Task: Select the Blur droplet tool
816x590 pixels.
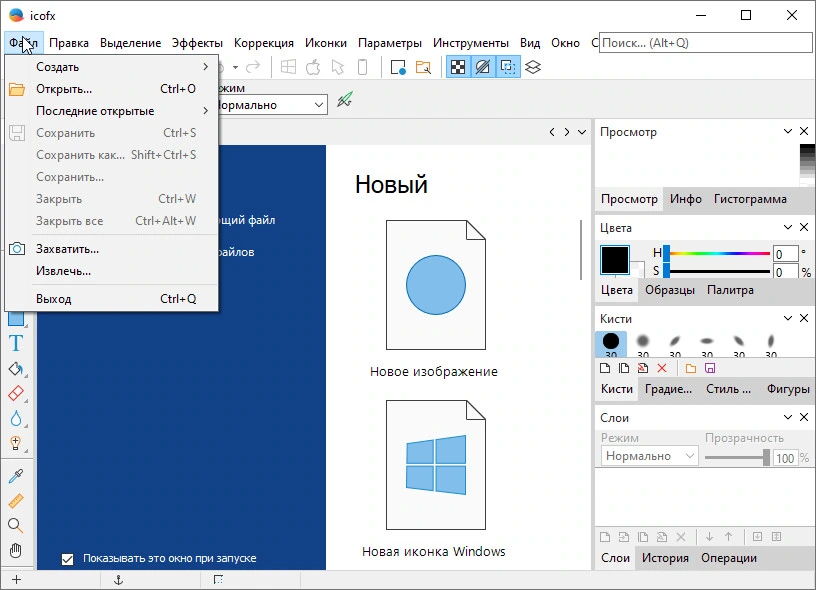Action: pos(16,418)
